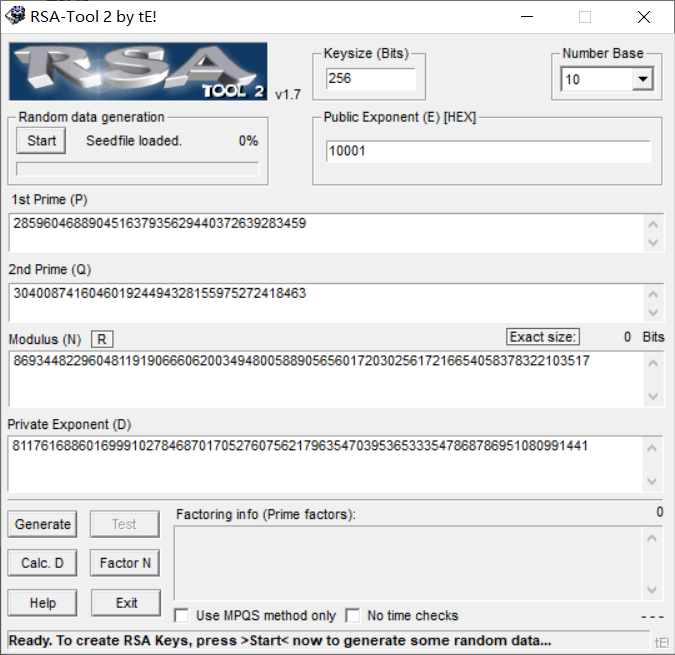
Task: Click the Factor N button
Action: [x=125, y=562]
